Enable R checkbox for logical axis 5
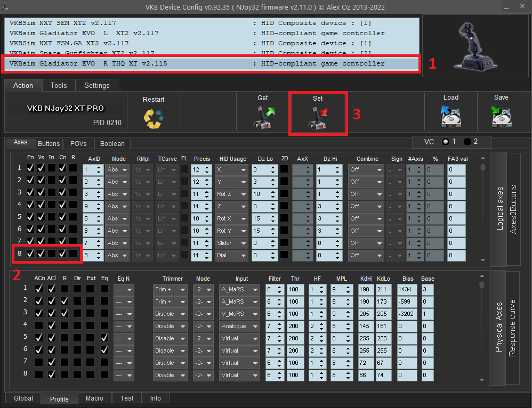 [73, 217]
